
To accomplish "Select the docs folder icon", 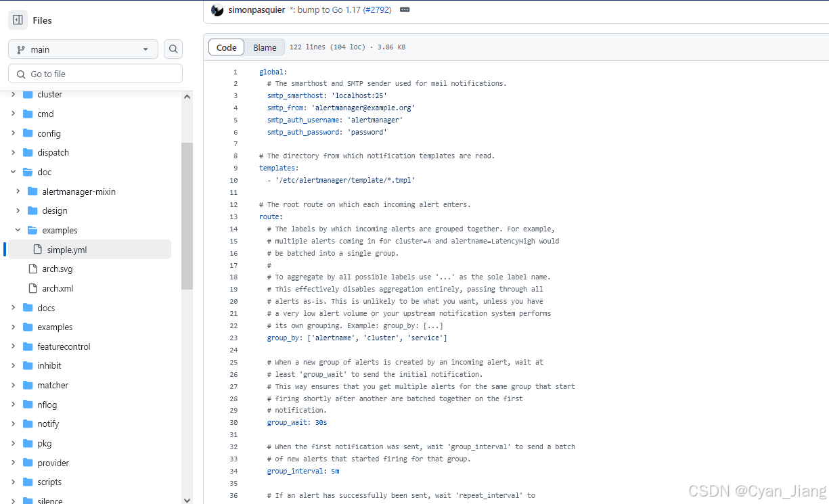I will tap(28, 307).
